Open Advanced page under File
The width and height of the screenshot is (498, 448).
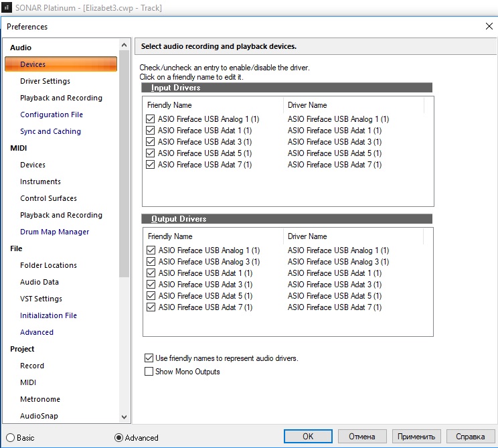point(37,332)
